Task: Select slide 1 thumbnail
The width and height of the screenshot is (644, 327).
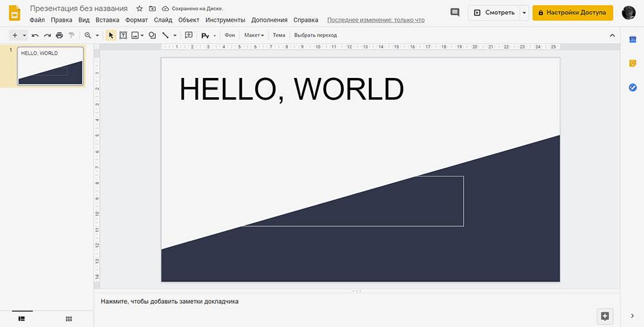Action: coord(50,66)
